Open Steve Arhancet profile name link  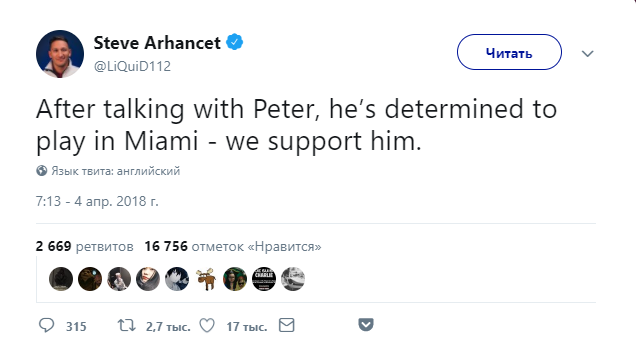click(157, 43)
